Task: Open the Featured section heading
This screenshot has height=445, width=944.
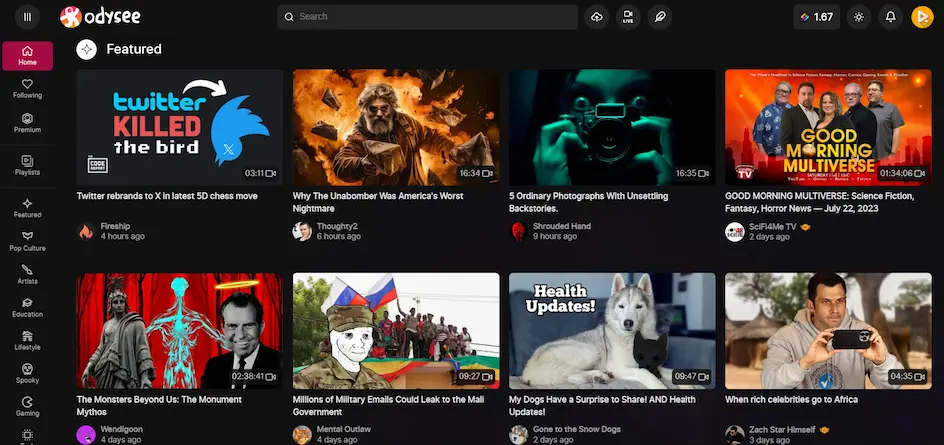Action: tap(134, 49)
